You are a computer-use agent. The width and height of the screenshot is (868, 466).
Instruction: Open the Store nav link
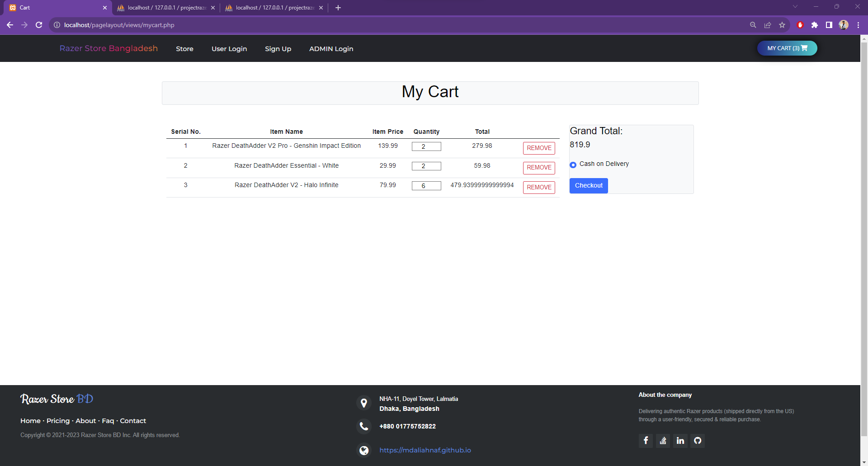(184, 49)
